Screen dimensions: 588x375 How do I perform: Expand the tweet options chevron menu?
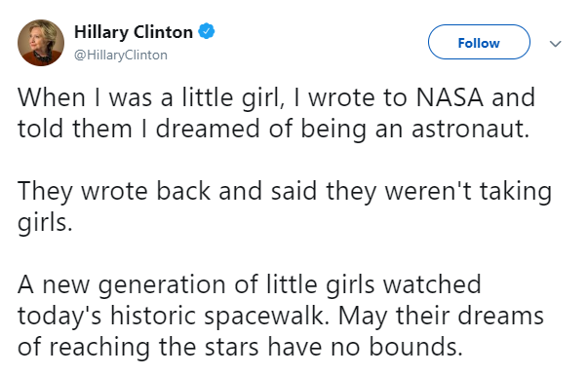click(556, 44)
